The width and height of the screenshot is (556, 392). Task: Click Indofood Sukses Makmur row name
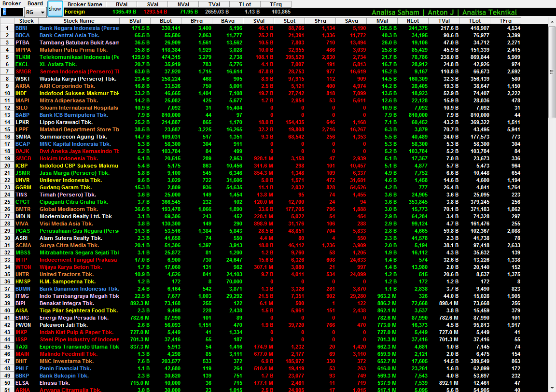tap(80, 93)
